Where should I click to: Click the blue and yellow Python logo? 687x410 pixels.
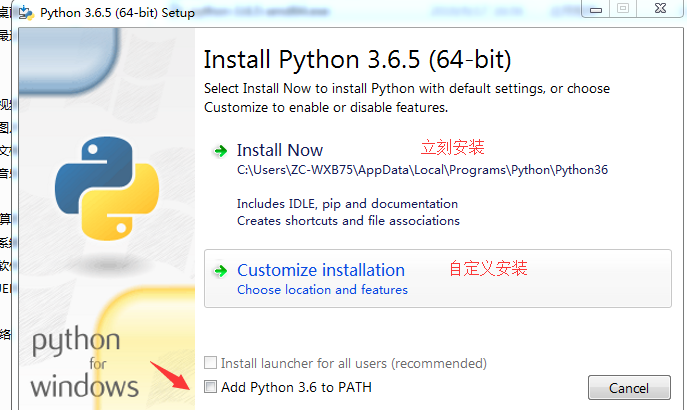click(x=107, y=188)
